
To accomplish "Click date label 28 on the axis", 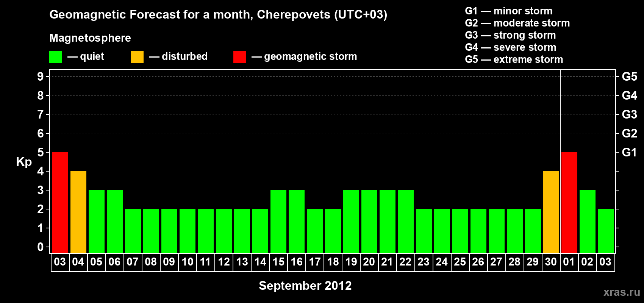I will point(514,262).
